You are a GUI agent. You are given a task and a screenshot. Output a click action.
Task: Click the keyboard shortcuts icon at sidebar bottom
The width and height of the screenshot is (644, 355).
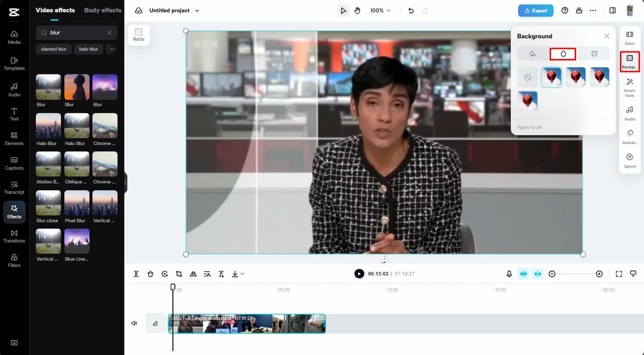click(14, 342)
